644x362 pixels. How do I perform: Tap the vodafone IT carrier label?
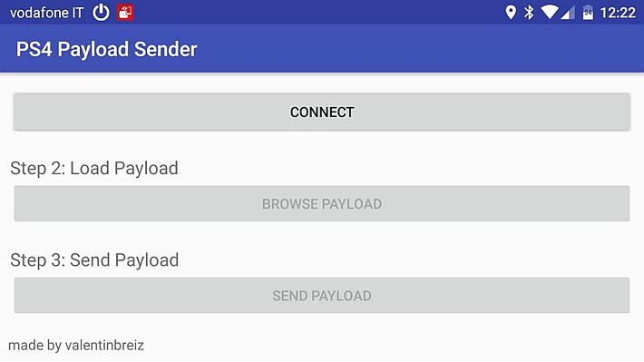46,13
